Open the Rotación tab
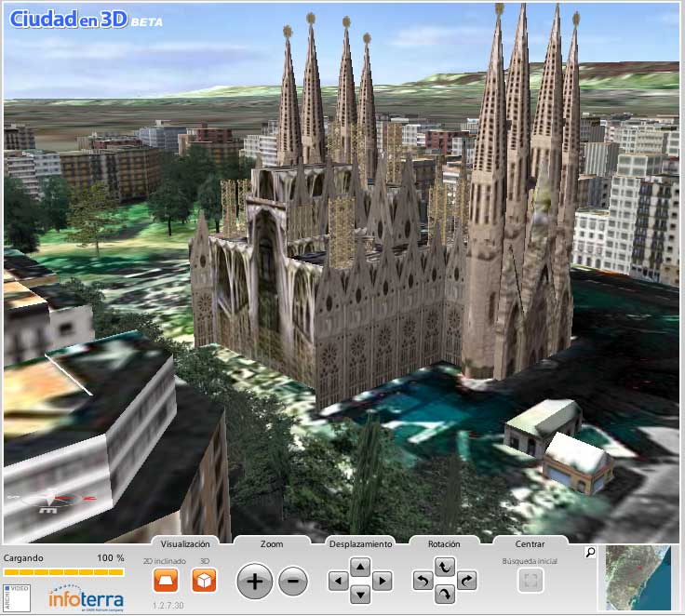This screenshot has width=685, height=616. 444,544
